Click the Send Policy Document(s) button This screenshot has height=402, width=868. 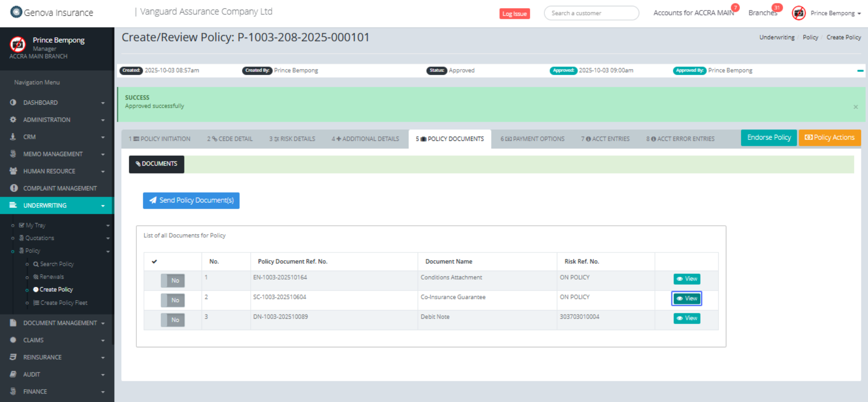coord(191,201)
